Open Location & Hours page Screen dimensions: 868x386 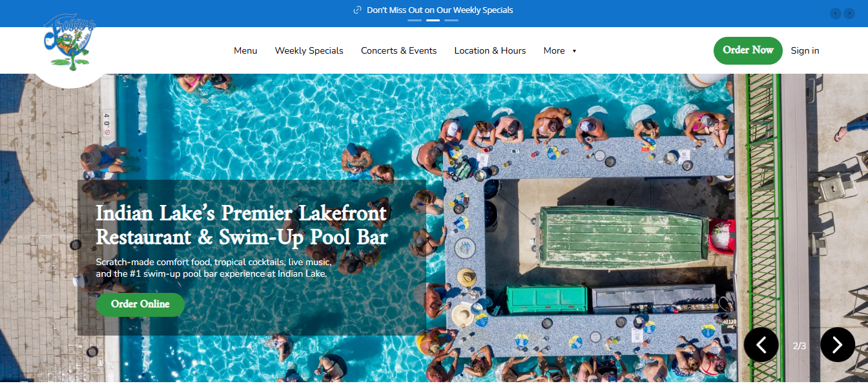[x=490, y=50]
